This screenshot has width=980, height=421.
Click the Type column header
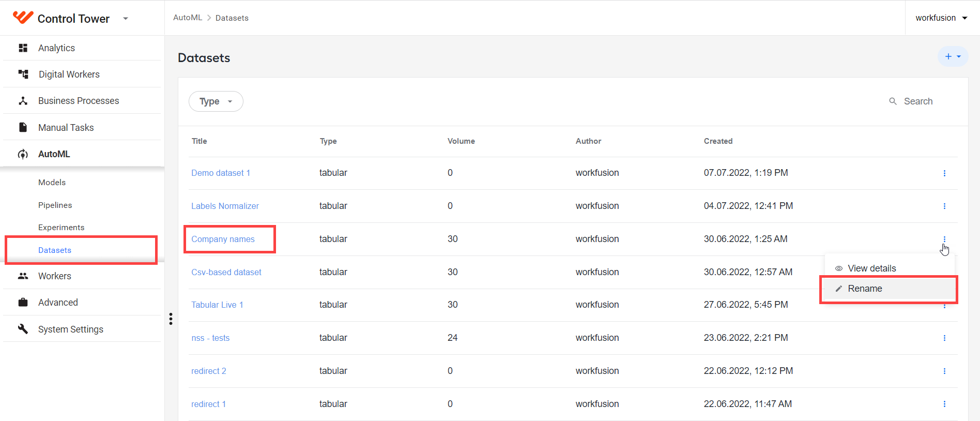[x=328, y=141]
